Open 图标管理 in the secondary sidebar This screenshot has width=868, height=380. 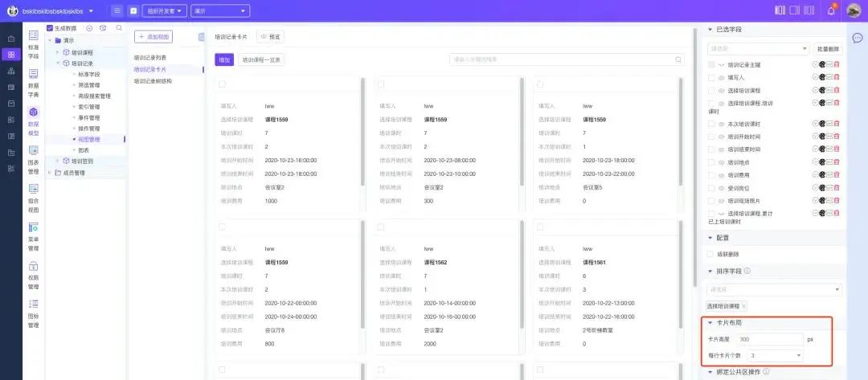(x=33, y=313)
